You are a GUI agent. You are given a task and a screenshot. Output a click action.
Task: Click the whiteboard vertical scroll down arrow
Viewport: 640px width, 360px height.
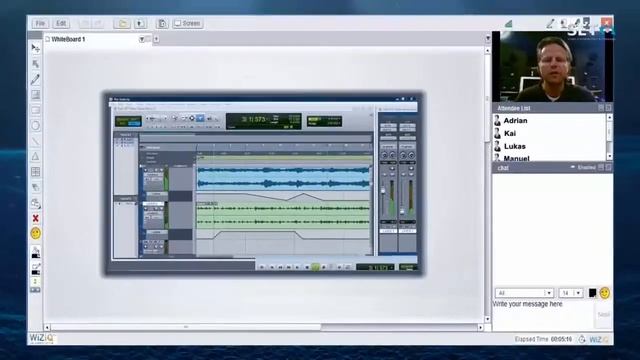pyautogui.click(x=487, y=320)
